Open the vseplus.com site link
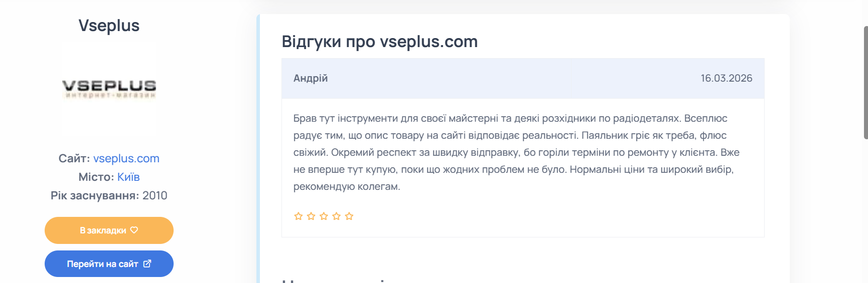The width and height of the screenshot is (868, 283). point(126,158)
